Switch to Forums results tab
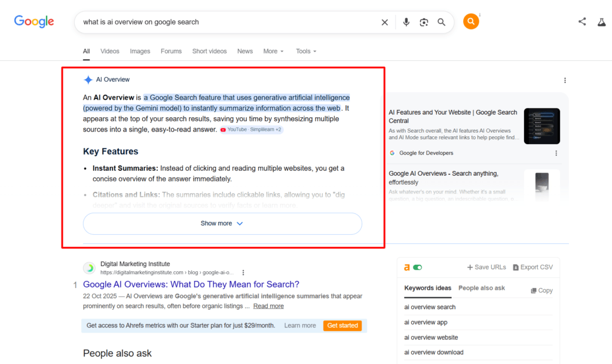This screenshot has height=364, width=612. click(x=172, y=51)
